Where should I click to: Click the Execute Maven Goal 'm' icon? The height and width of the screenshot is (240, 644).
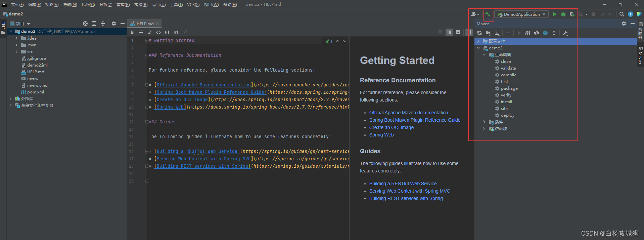(528, 33)
